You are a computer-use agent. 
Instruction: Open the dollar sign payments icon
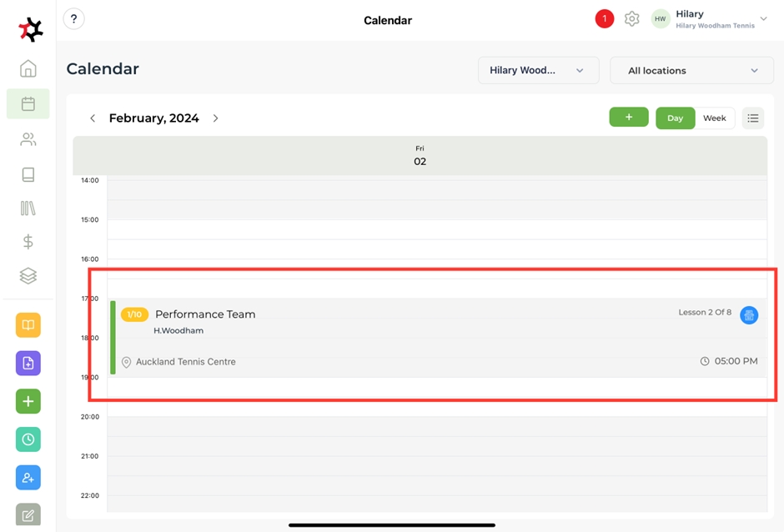pos(28,242)
